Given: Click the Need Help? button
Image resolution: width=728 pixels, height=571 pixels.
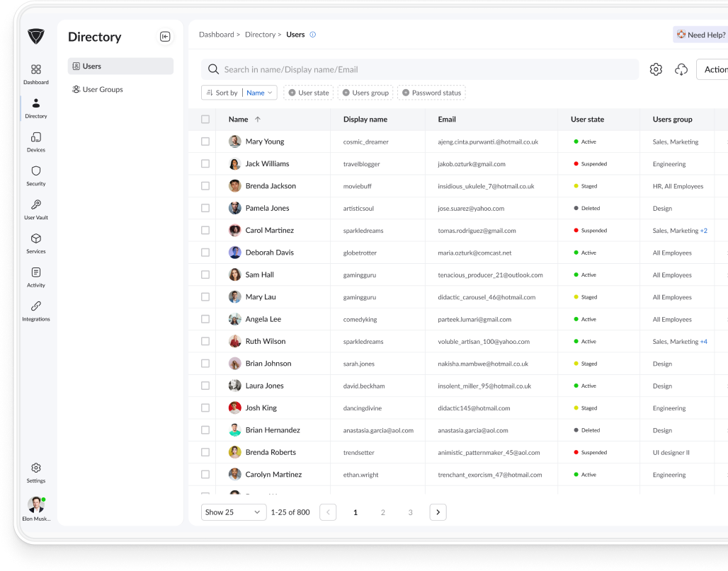Looking at the screenshot, I should pos(700,35).
